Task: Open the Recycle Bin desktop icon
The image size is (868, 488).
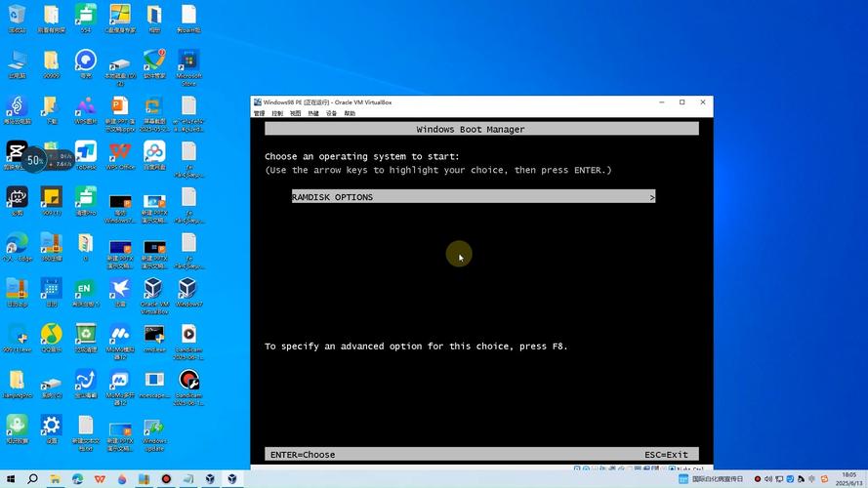Action: pos(18,19)
